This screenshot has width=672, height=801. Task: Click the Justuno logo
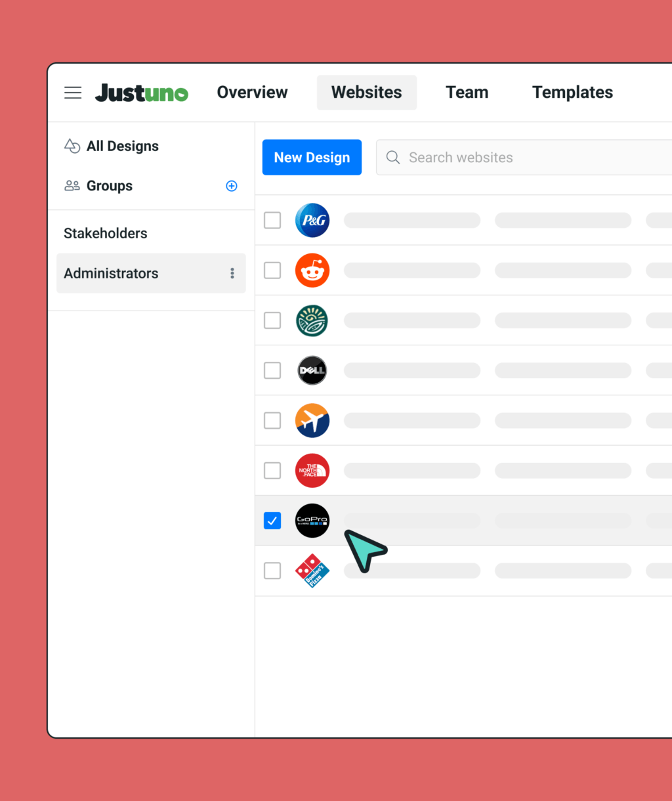141,93
